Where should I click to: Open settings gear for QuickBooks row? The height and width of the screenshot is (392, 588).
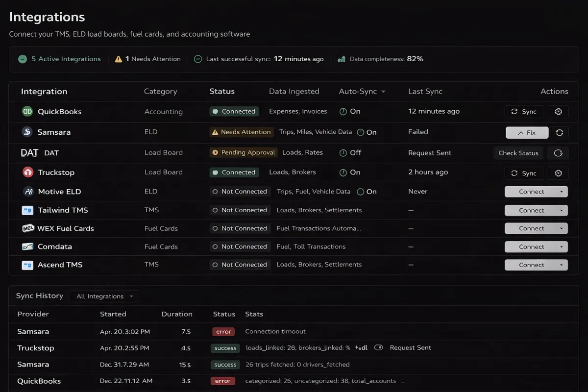pos(558,112)
